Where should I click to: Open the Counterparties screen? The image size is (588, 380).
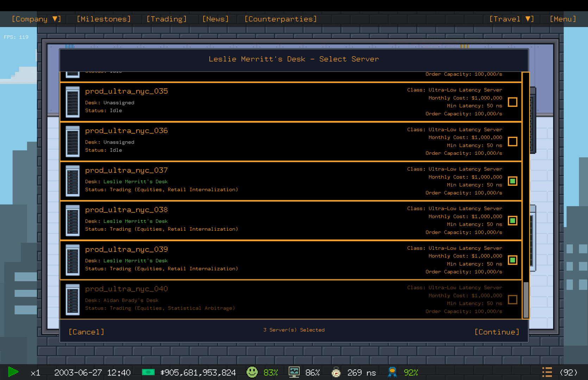(x=280, y=19)
